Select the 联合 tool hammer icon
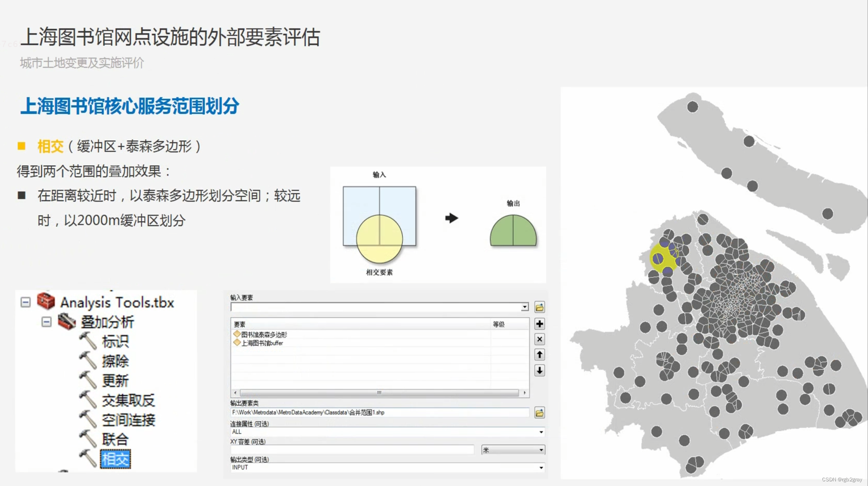Image resolution: width=868 pixels, height=486 pixels. pos(88,439)
